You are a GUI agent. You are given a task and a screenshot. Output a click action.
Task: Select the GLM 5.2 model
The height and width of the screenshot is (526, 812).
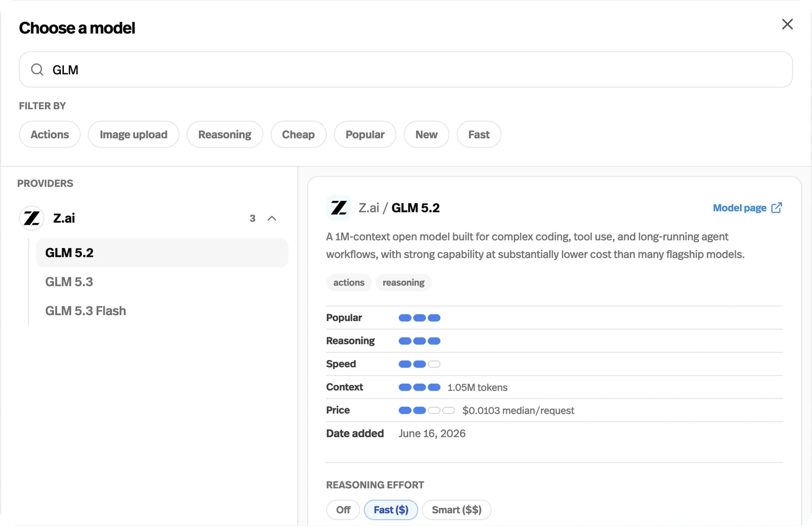[x=162, y=252]
